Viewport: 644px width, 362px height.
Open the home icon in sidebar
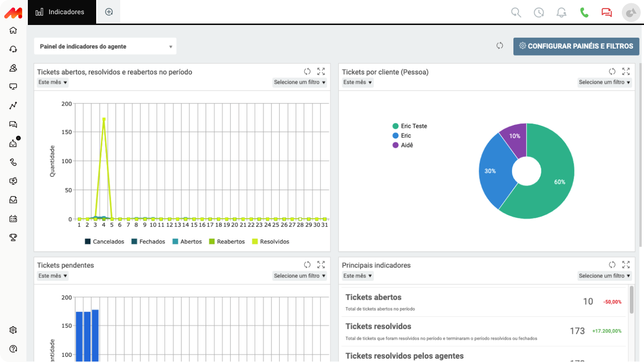(13, 30)
